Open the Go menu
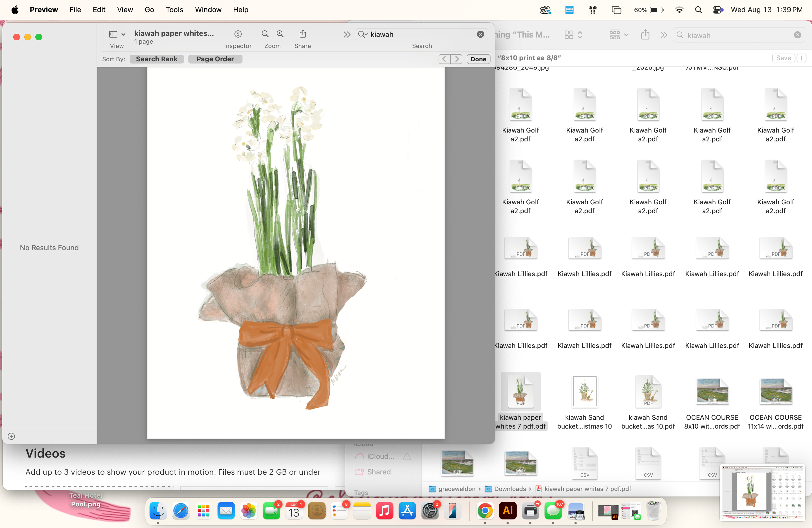 tap(149, 10)
